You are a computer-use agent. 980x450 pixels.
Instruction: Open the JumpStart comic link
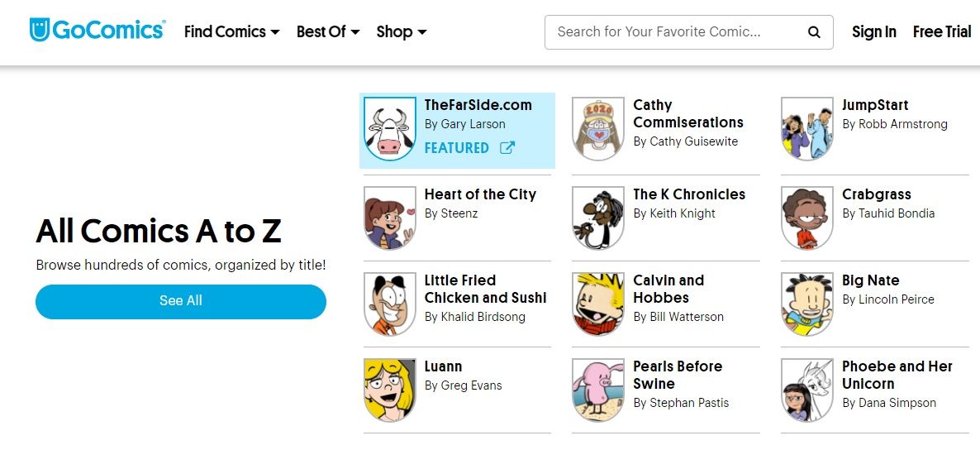[x=875, y=105]
